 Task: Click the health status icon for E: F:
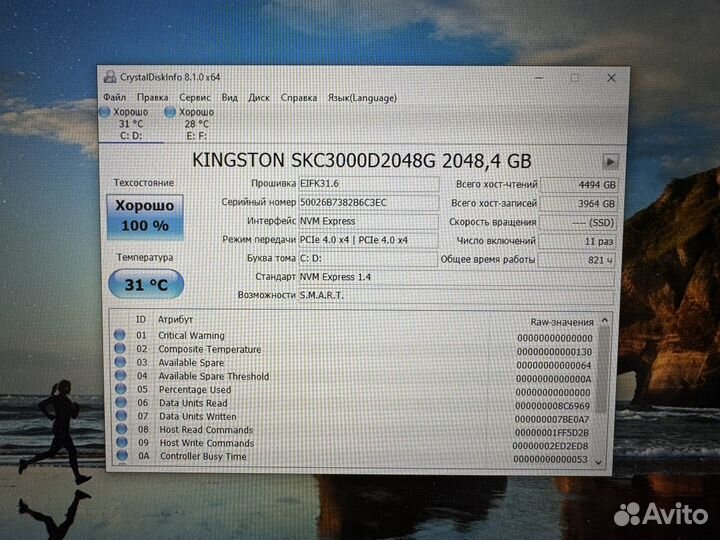170,112
